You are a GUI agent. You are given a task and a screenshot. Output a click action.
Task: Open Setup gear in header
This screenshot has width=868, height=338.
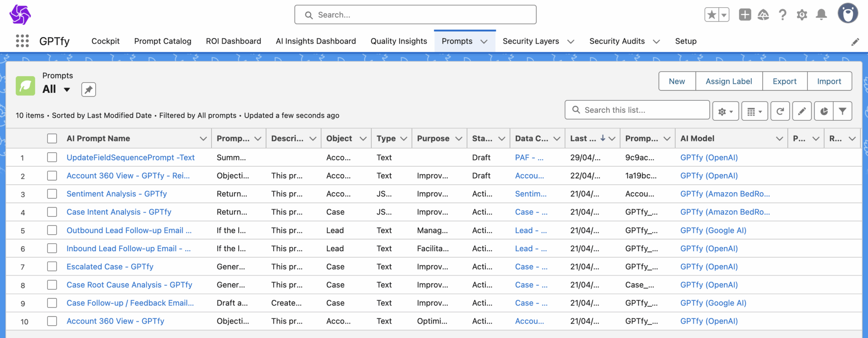802,15
